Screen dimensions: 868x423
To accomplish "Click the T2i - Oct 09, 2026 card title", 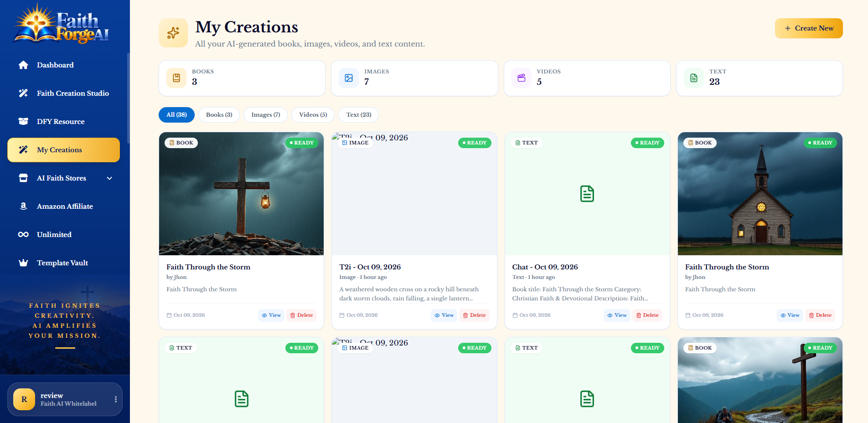I will pos(370,267).
